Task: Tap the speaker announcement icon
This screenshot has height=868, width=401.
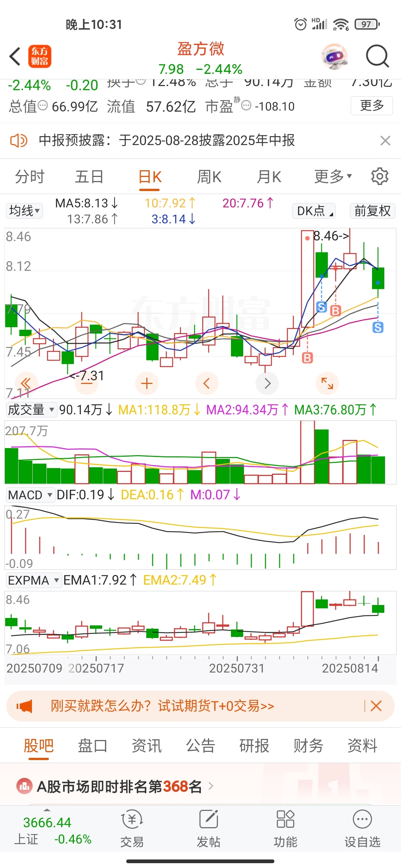Action: tap(18, 141)
